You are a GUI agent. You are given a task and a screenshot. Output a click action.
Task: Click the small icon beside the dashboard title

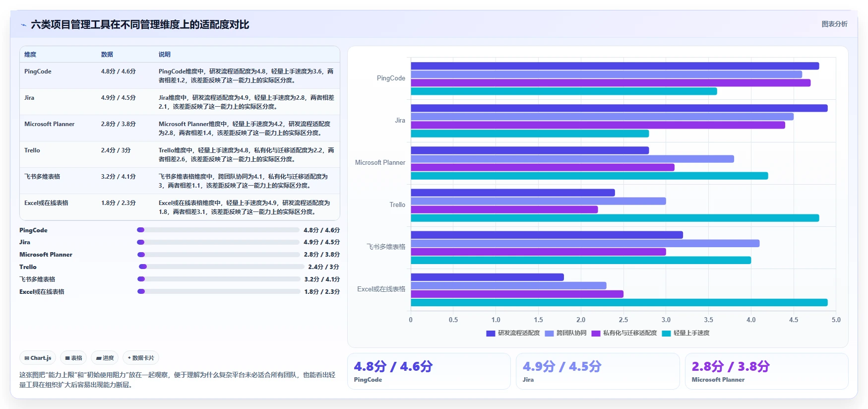[23, 25]
